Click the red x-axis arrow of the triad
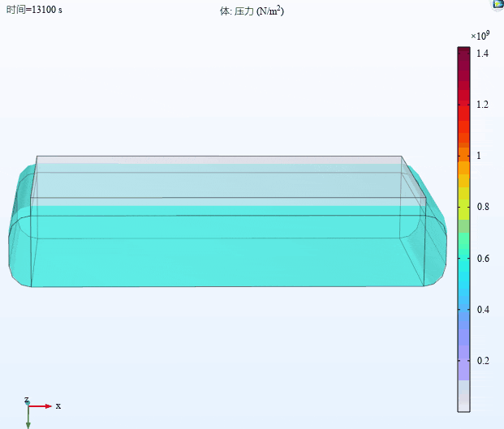 tap(41, 406)
